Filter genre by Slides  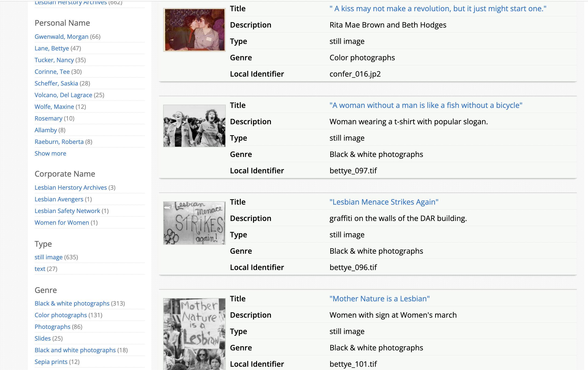coord(43,338)
